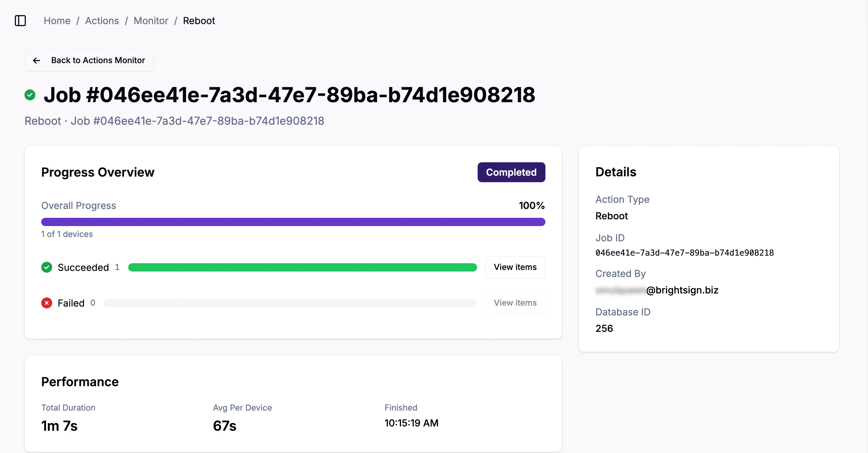Click the Performance section heading
Screen dimensions: 868x453
80,382
